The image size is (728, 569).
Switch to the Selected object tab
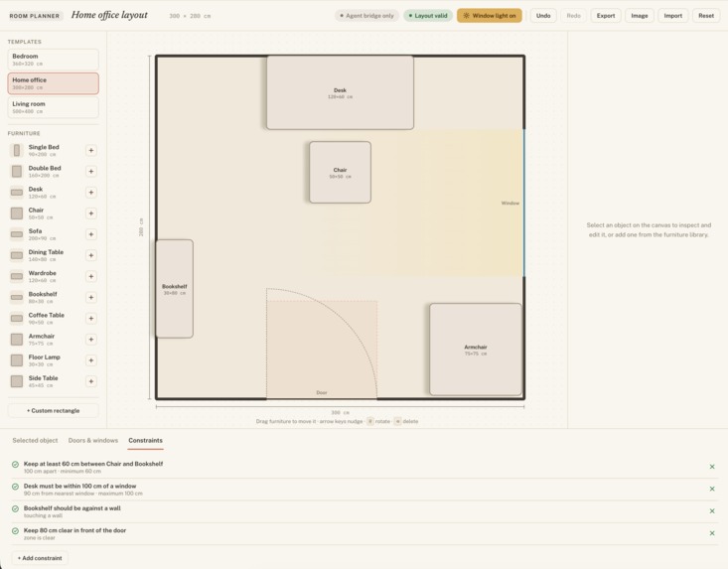pyautogui.click(x=35, y=441)
